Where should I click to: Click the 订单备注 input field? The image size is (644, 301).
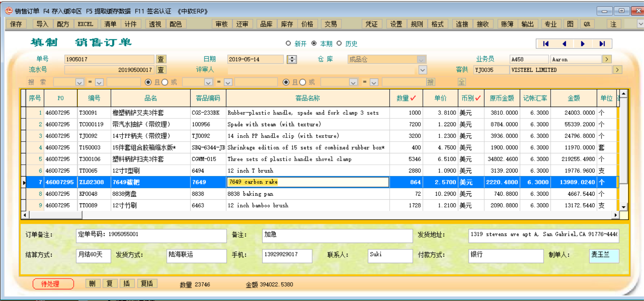[151, 236]
